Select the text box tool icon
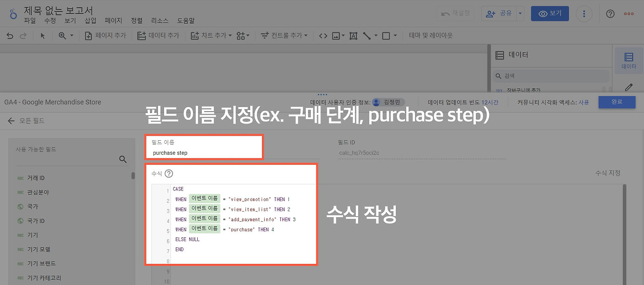The image size is (644, 285). pos(353,36)
